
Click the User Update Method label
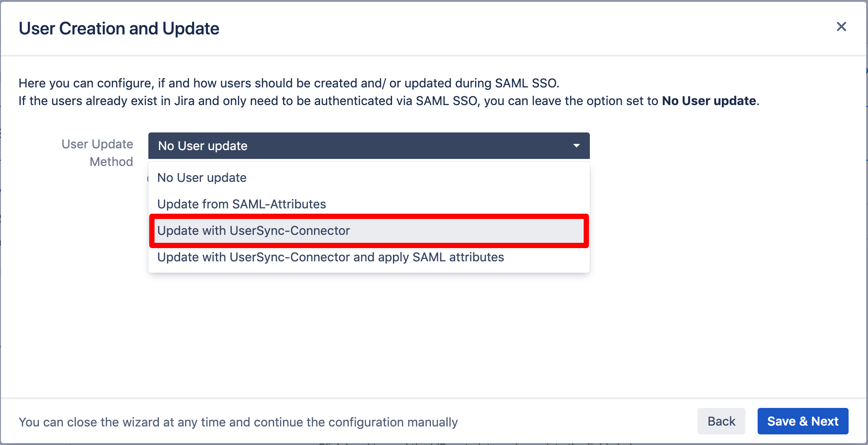(x=97, y=153)
